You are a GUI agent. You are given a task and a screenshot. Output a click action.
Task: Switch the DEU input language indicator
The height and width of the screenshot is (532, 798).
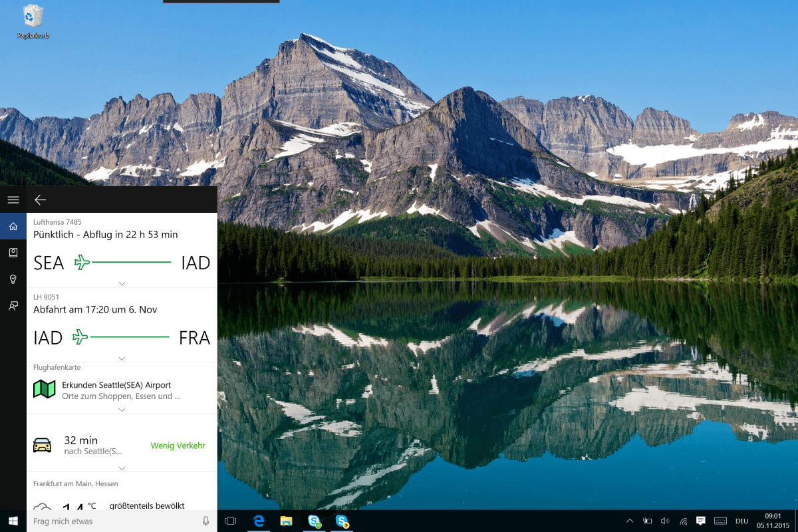741,521
